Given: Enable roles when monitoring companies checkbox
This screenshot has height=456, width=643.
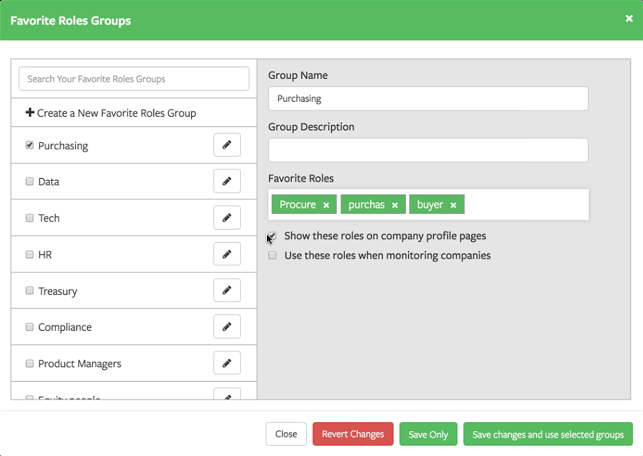Looking at the screenshot, I should pyautogui.click(x=272, y=256).
